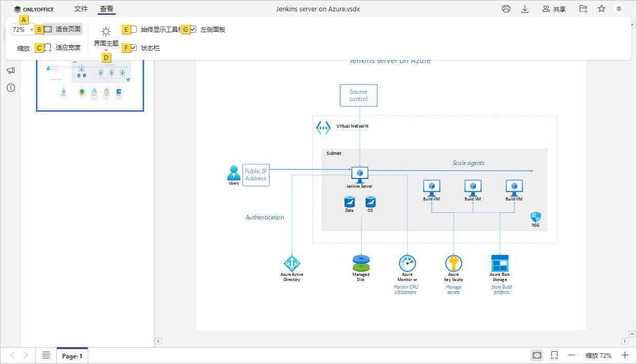This screenshot has height=364, width=637.
Task: Enable 始终显示工具栏 checkbox
Action: 134,30
